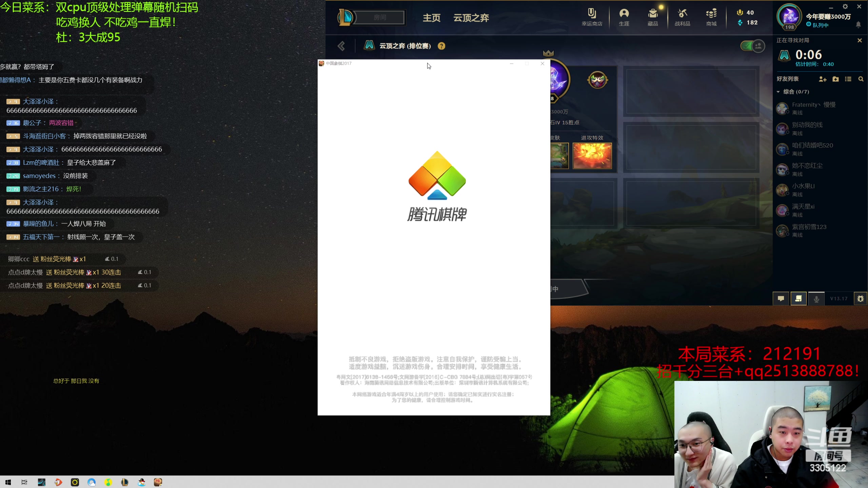Open the 藏品 collection icon
This screenshot has width=868, height=488.
coord(653,17)
